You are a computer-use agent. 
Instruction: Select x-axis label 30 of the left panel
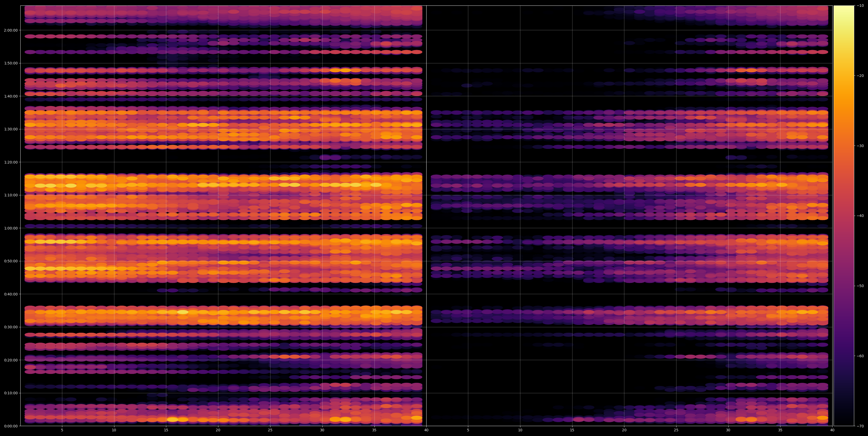[x=322, y=430]
